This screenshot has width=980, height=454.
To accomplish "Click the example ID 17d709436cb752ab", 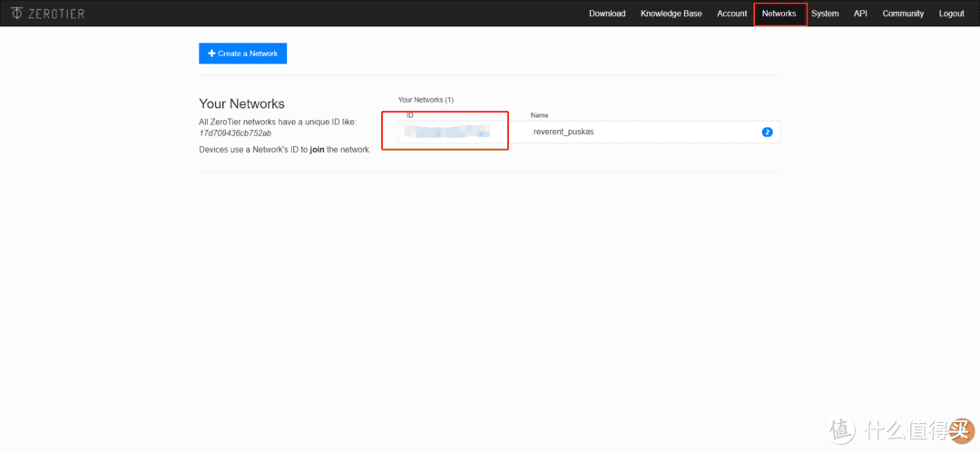I will pos(235,133).
